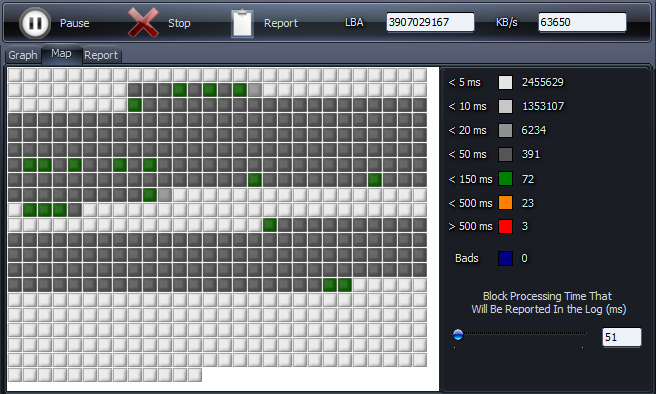The image size is (656, 394).
Task: Click the Report label next to clipboard
Action: coord(281,23)
